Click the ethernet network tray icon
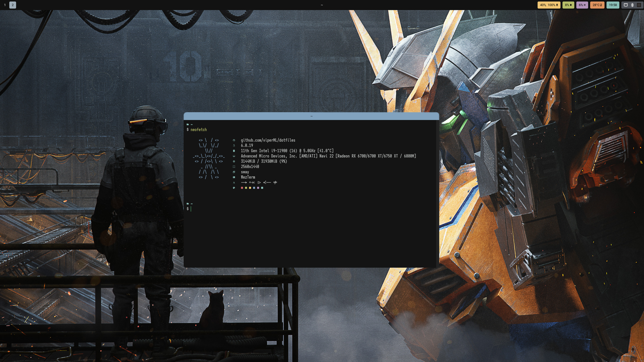Viewport: 644px width, 362px height. pos(626,5)
